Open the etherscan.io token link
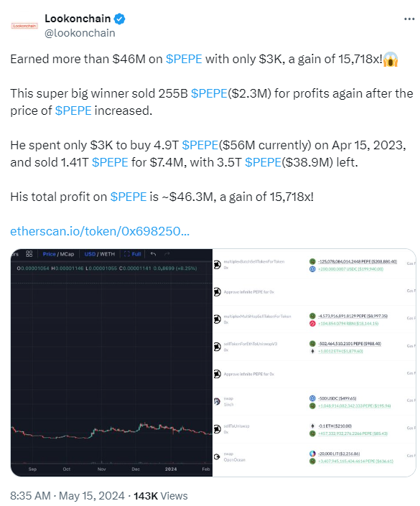The height and width of the screenshot is (506, 420). [x=100, y=231]
